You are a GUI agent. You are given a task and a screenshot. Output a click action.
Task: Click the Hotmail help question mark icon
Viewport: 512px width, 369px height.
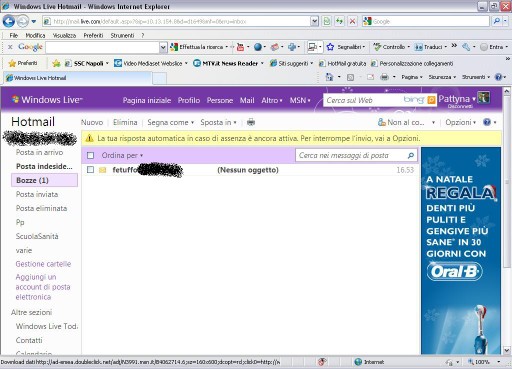point(487,122)
